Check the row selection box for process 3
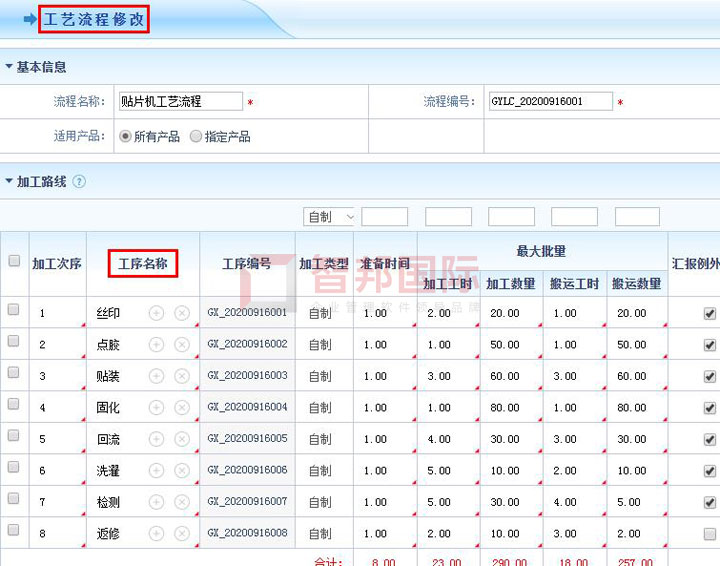 (14, 372)
